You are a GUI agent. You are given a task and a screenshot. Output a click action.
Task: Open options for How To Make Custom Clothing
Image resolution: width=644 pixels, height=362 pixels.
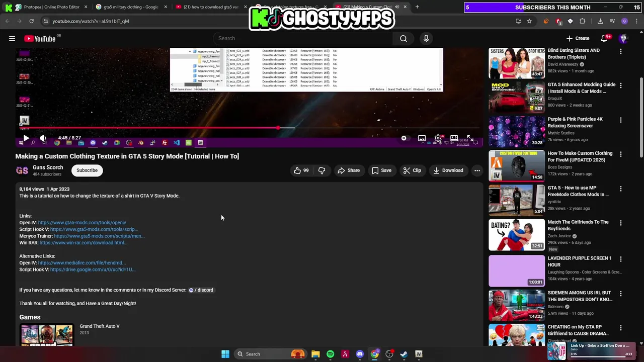pos(621,154)
